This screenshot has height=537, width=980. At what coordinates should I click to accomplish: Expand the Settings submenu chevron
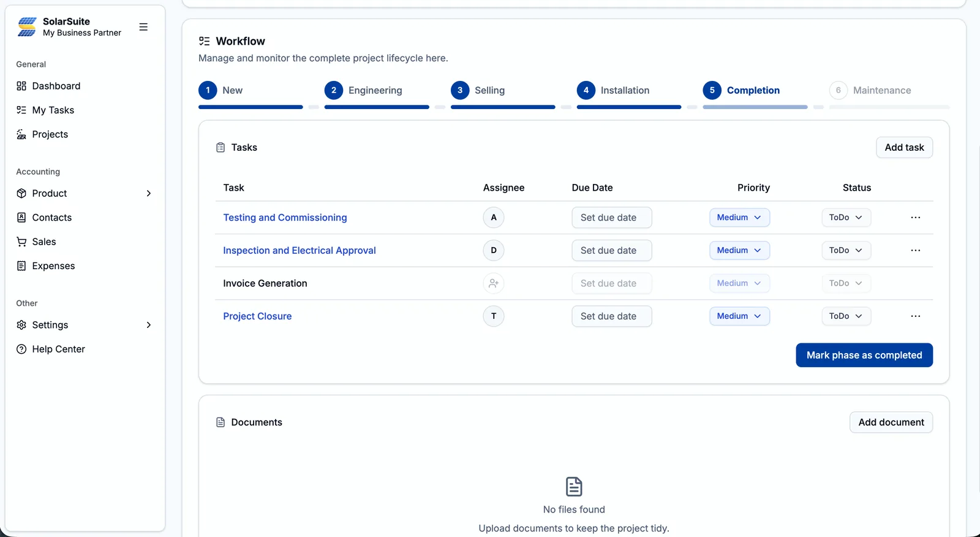[x=149, y=325]
